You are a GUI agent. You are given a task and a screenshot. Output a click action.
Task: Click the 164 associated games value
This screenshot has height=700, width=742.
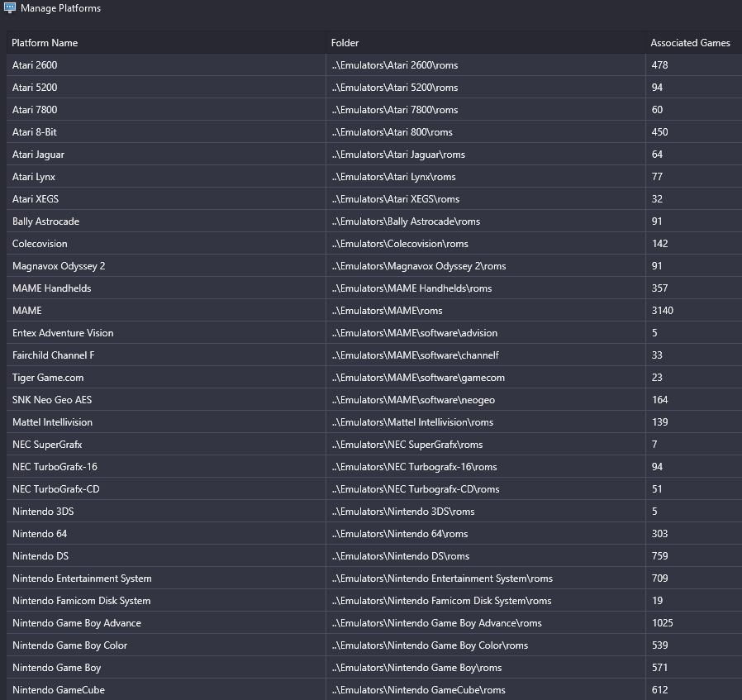[659, 399]
